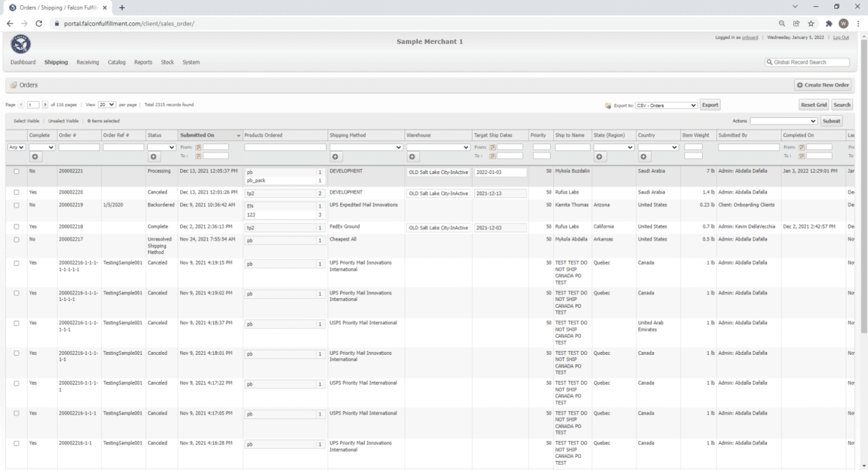The image size is (868, 470).
Task: Open the Dashboard menu
Action: coord(22,63)
